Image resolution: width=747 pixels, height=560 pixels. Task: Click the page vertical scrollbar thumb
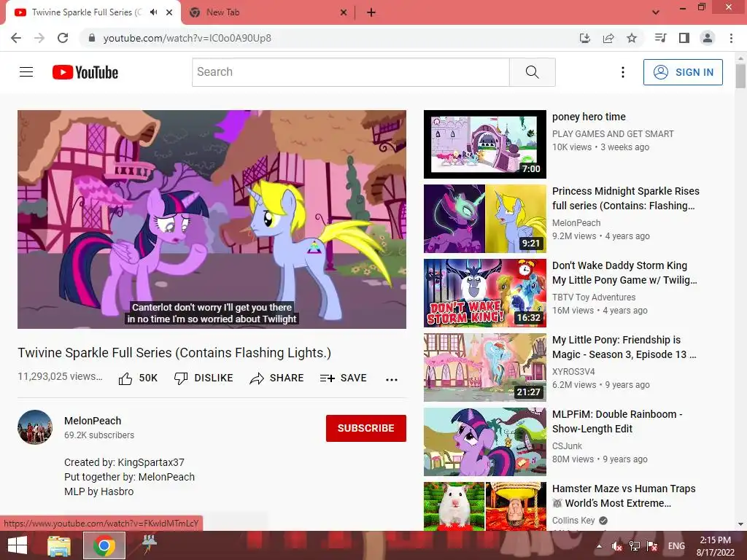[740, 76]
